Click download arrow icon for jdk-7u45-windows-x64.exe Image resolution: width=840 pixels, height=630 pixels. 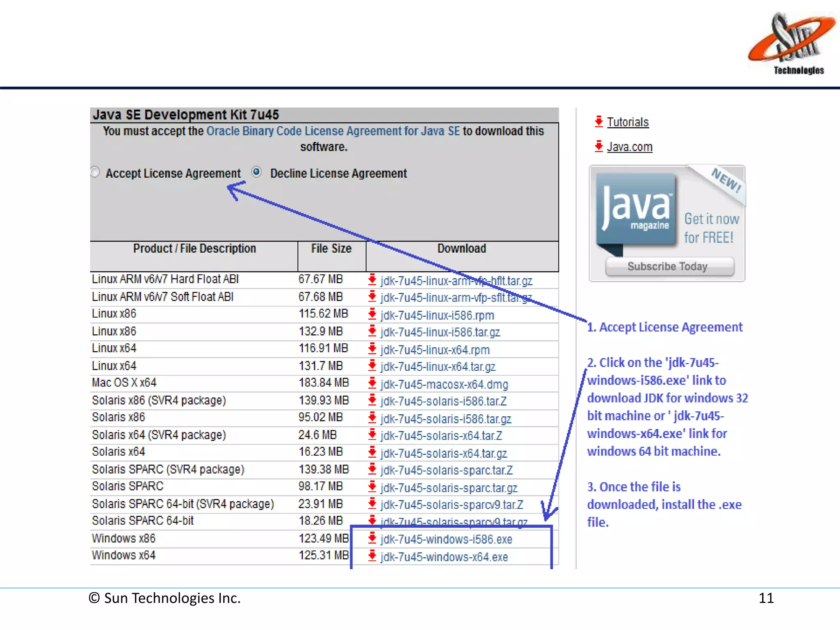click(372, 556)
